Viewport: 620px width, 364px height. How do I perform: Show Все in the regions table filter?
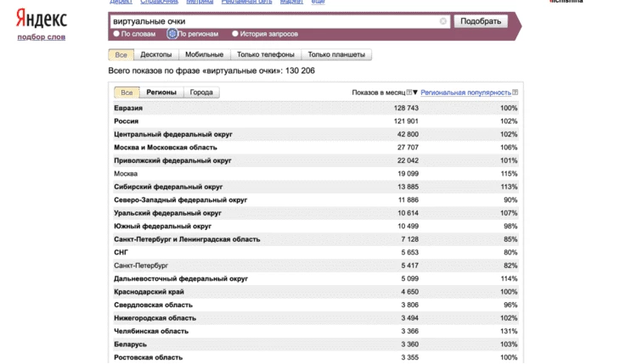coord(127,92)
